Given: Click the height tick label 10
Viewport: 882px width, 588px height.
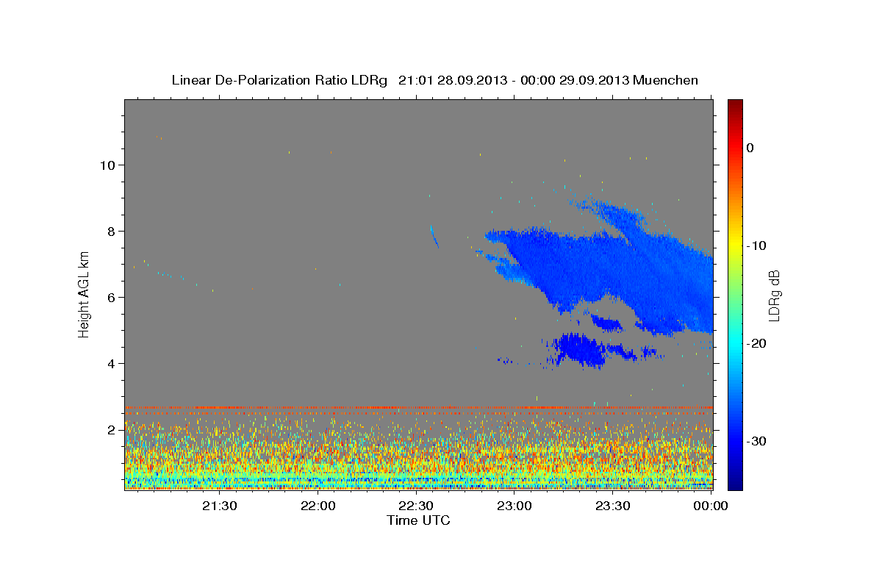Looking at the screenshot, I should 107,165.
